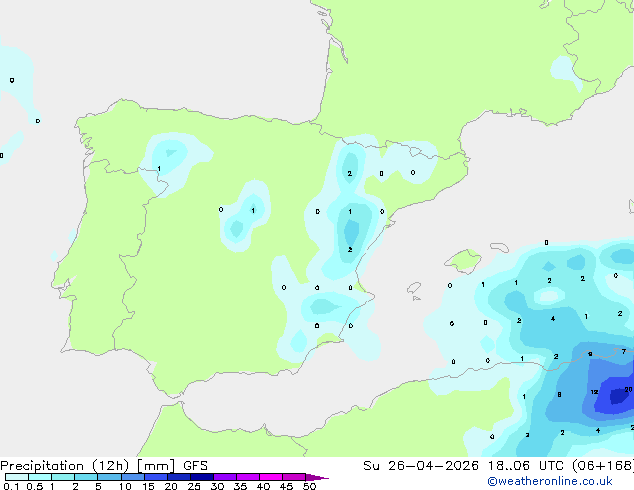Click the legend scale value "50"
The image size is (634, 490).
[309, 486]
